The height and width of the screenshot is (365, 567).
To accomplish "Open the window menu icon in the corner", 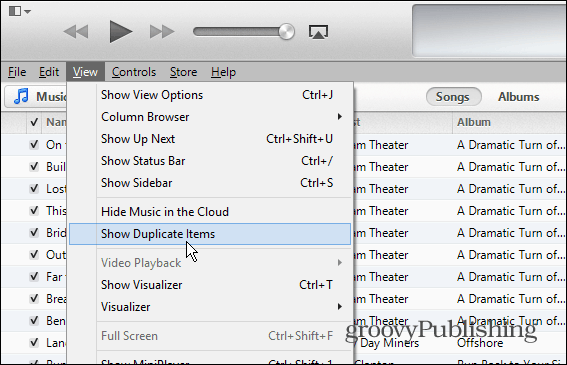I will coord(19,11).
